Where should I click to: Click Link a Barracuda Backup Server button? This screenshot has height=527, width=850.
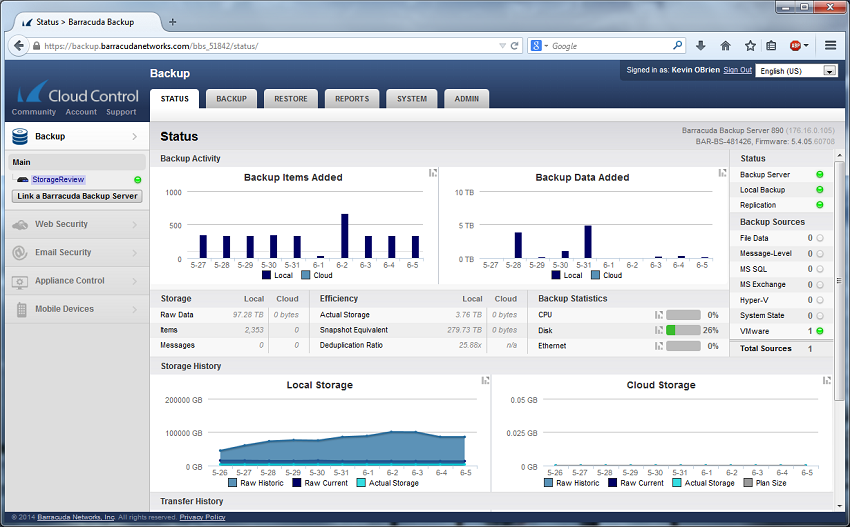tap(77, 196)
